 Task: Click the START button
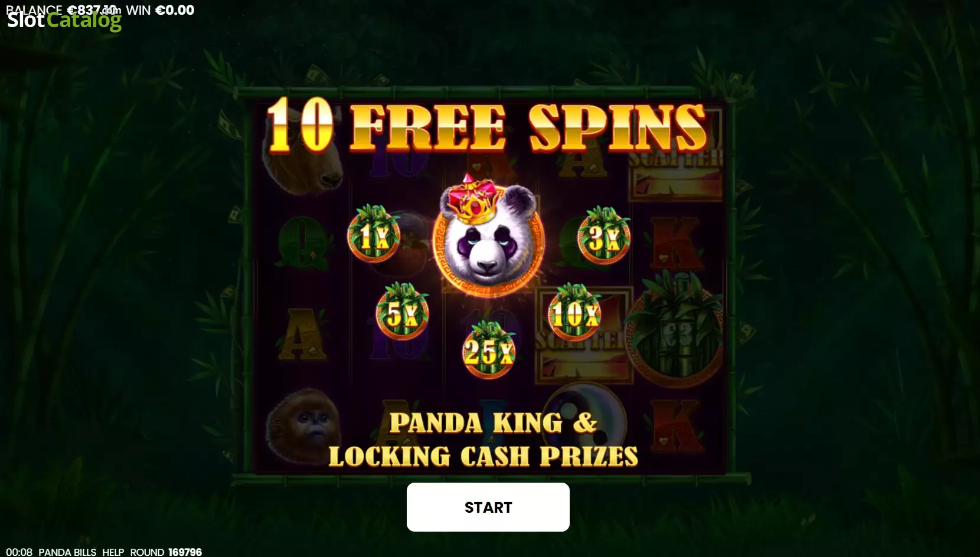488,507
